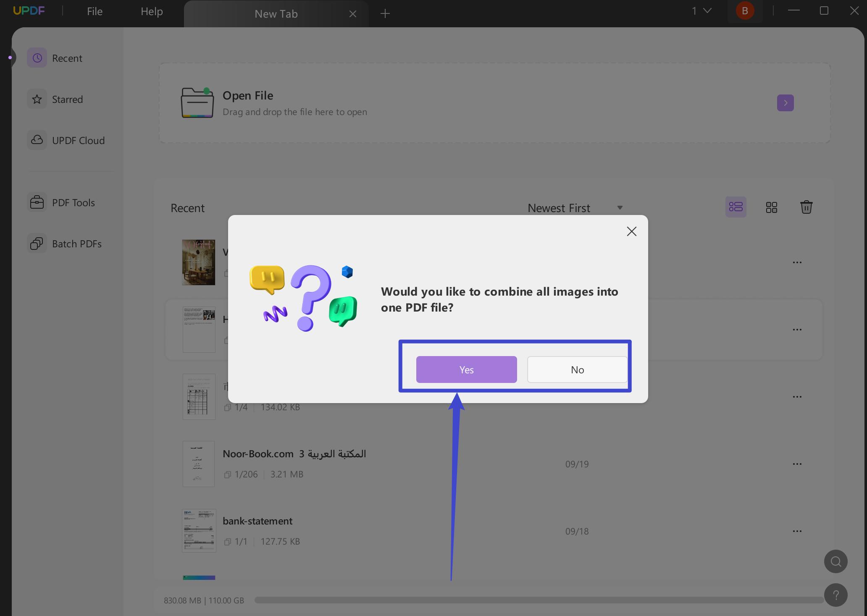This screenshot has height=616, width=867.
Task: Switch to grid view layout
Action: click(x=771, y=207)
